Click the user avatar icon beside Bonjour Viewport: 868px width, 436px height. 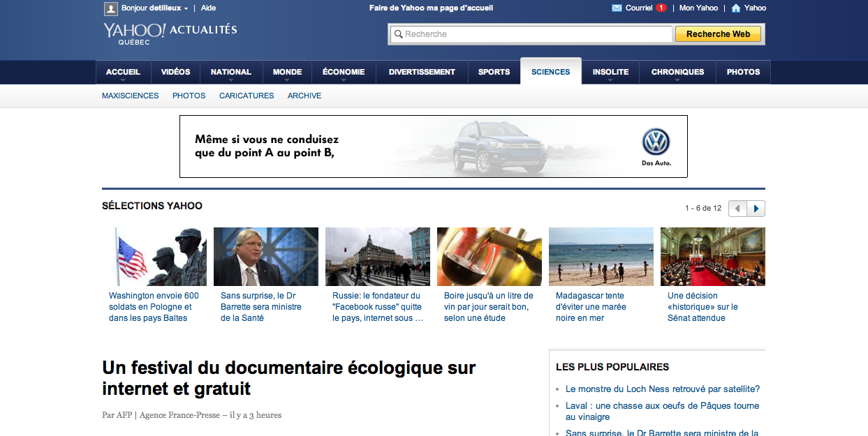(110, 8)
